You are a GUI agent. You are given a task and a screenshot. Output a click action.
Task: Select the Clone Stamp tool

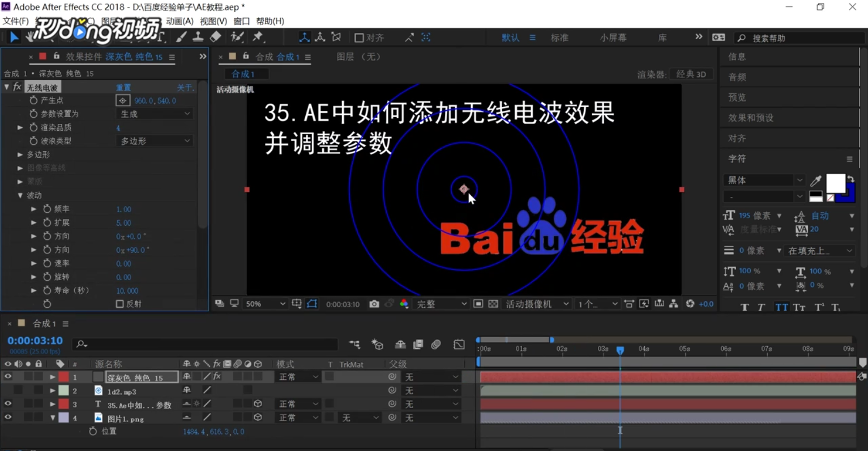198,37
